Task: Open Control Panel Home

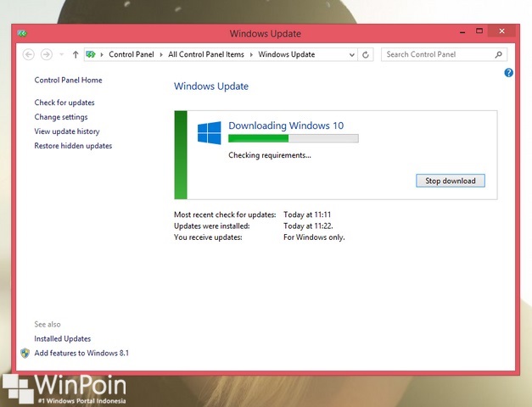Action: pyautogui.click(x=68, y=80)
